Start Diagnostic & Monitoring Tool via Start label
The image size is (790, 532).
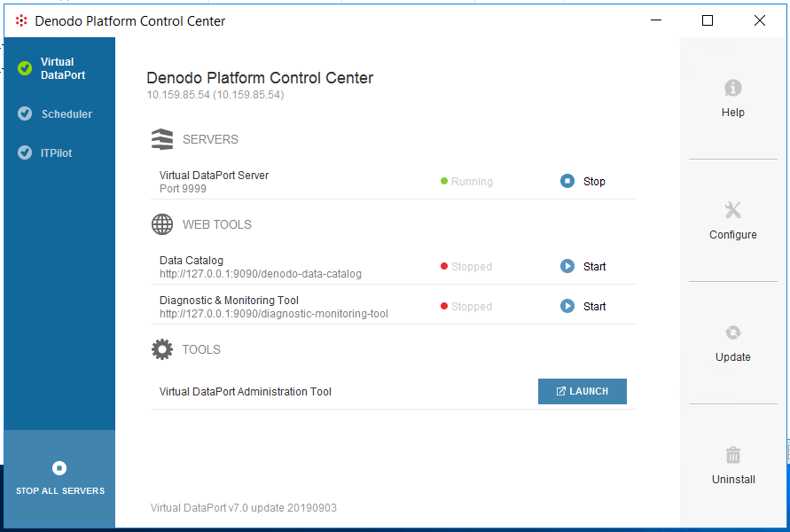click(x=595, y=306)
